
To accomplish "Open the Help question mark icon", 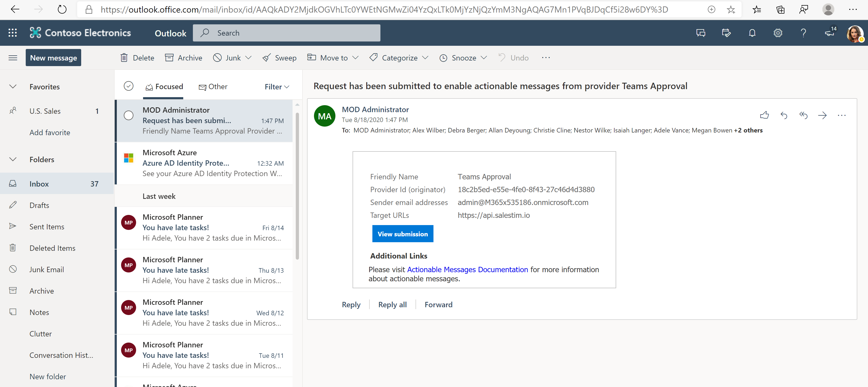I will [x=803, y=33].
